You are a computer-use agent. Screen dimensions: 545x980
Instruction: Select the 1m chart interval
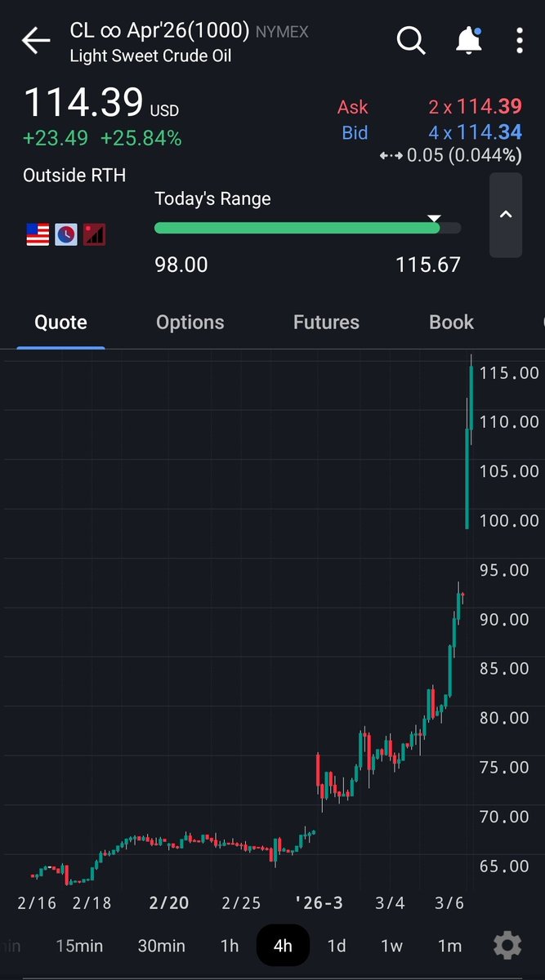449,946
